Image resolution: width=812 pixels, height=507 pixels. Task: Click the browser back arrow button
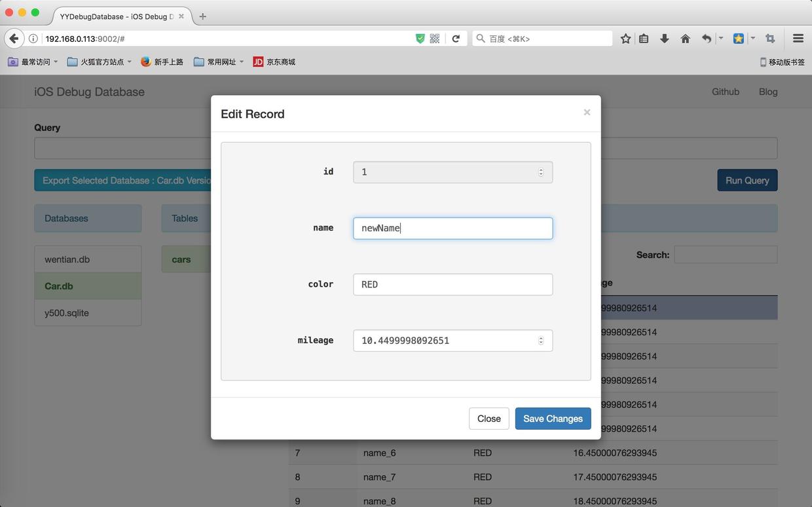pyautogui.click(x=14, y=39)
